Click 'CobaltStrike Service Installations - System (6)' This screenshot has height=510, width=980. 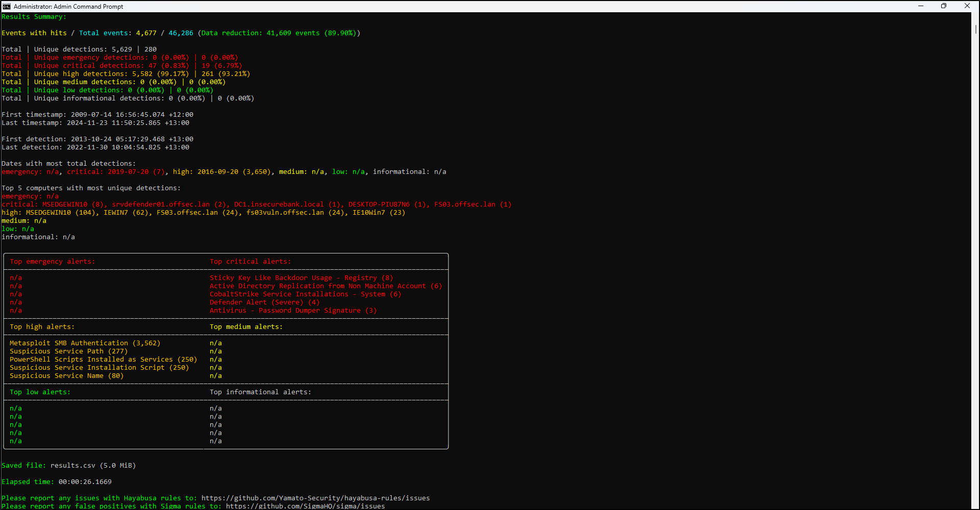(306, 294)
